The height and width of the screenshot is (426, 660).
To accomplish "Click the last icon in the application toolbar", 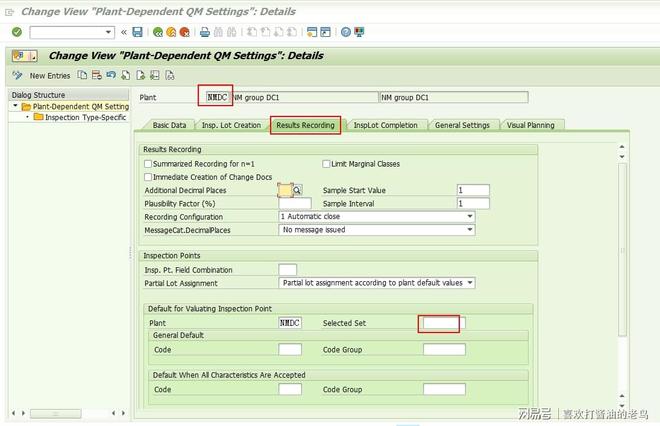I will coord(170,75).
